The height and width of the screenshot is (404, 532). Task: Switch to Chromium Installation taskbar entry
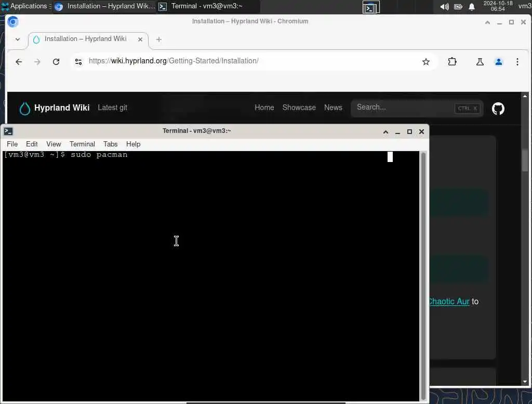coord(105,6)
